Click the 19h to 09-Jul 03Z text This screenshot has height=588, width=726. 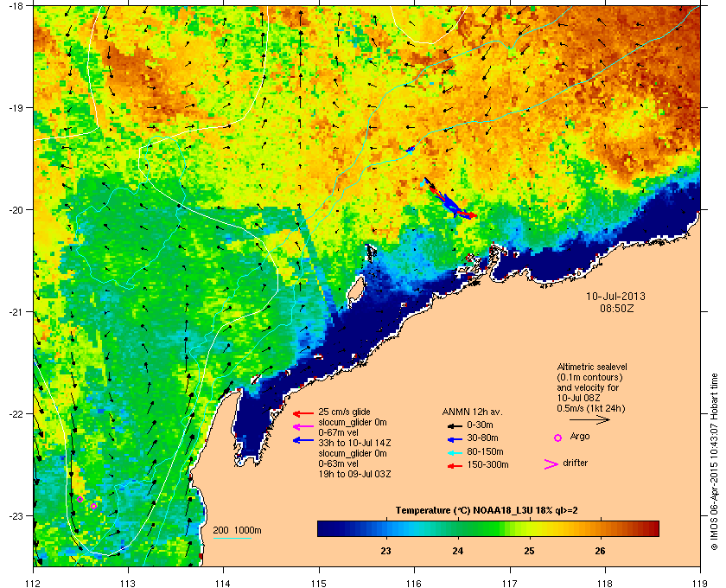tap(354, 474)
